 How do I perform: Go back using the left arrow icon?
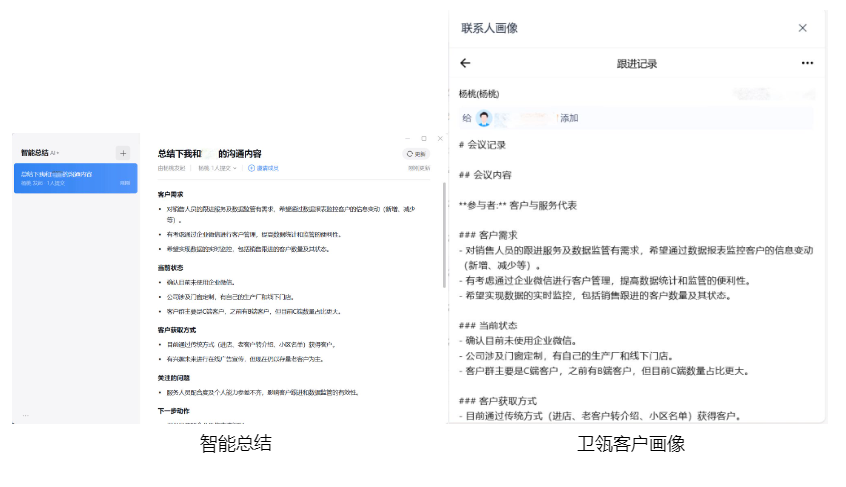[465, 63]
